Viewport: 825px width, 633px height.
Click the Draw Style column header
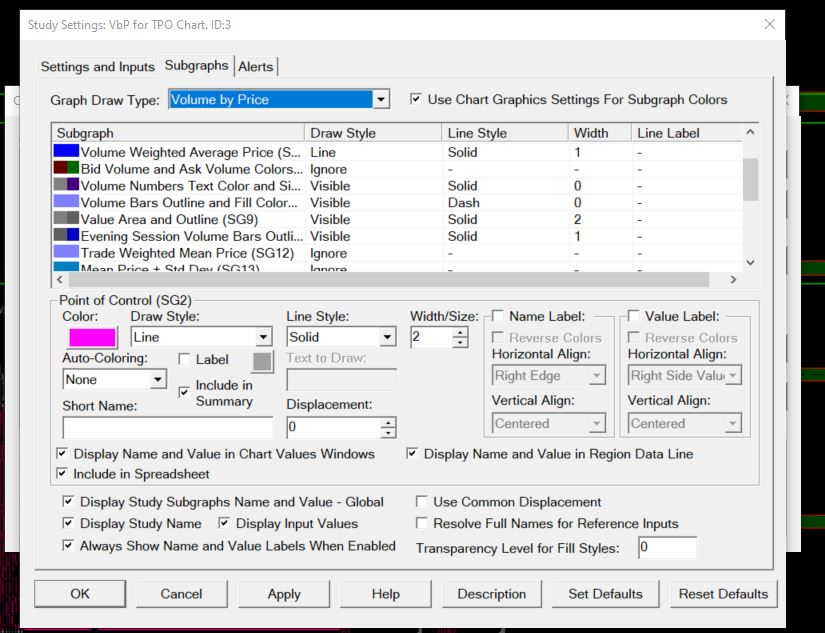[373, 133]
